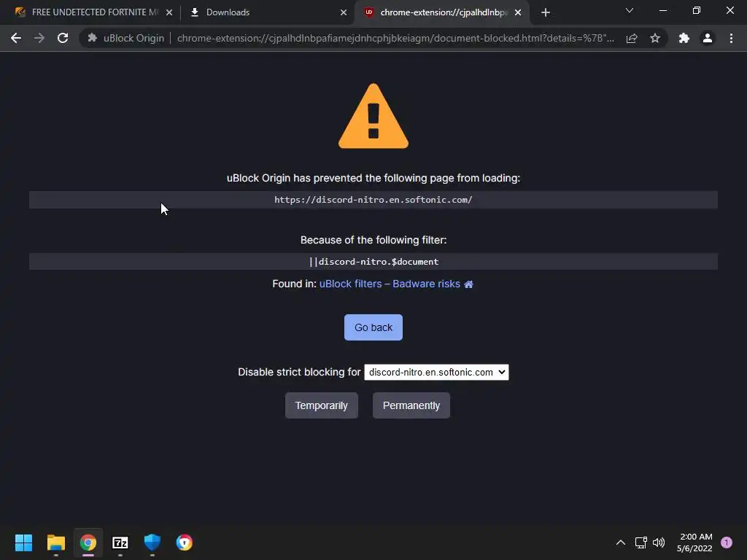This screenshot has height=560, width=747.
Task: Open Chrome three-dot menu
Action: pyautogui.click(x=731, y=38)
